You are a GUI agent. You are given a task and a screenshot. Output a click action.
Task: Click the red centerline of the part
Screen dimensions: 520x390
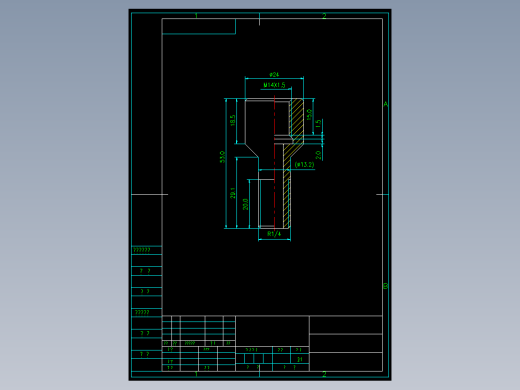coord(274,162)
